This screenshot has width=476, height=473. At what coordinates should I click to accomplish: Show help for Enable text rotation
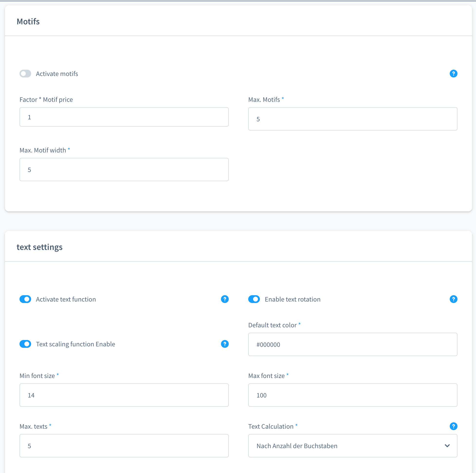pos(453,299)
